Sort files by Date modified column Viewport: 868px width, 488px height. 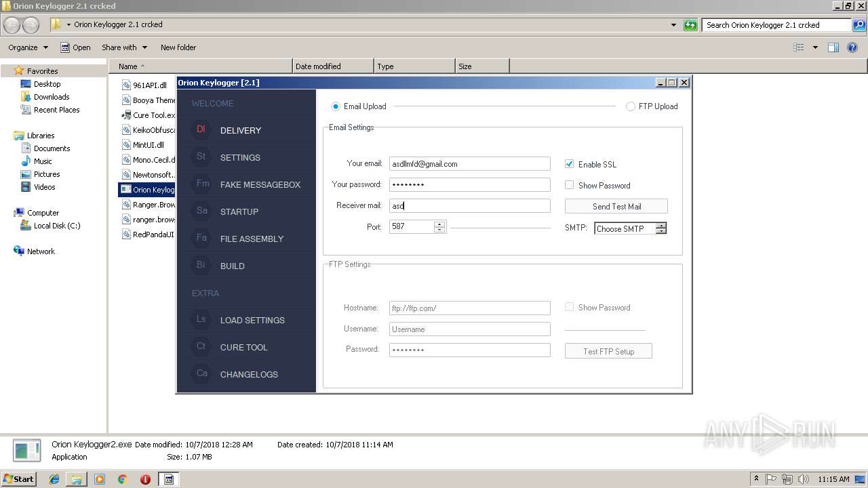pyautogui.click(x=333, y=66)
